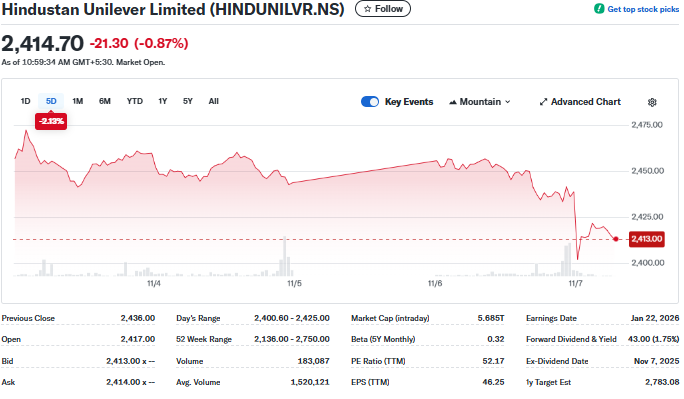Image resolution: width=684 pixels, height=399 pixels.
Task: Click the 2,450.00 price axis label
Action: click(647, 171)
